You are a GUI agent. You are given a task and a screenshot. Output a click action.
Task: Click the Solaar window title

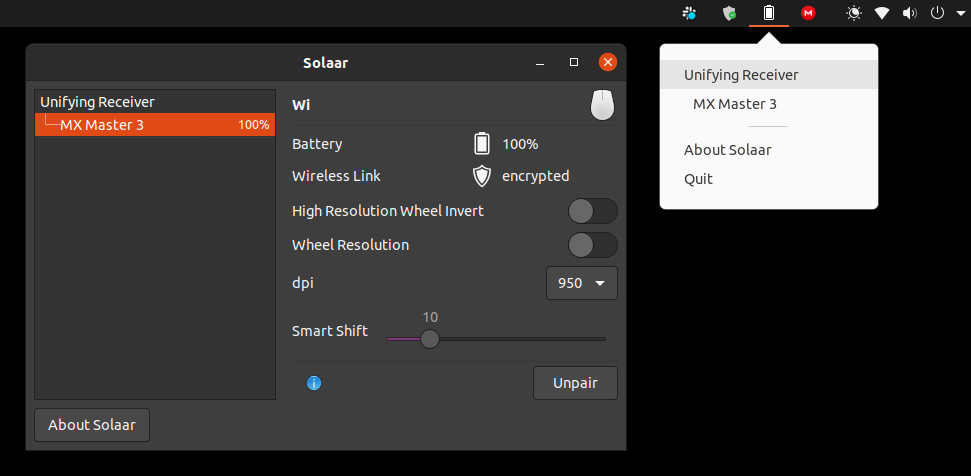[326, 63]
